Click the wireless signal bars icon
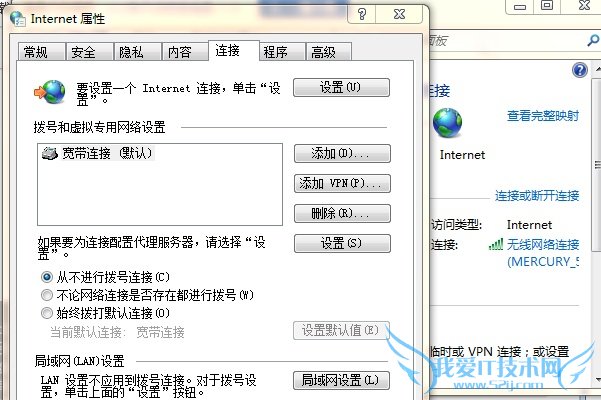Image resolution: width=601 pixels, height=400 pixels. (x=496, y=244)
